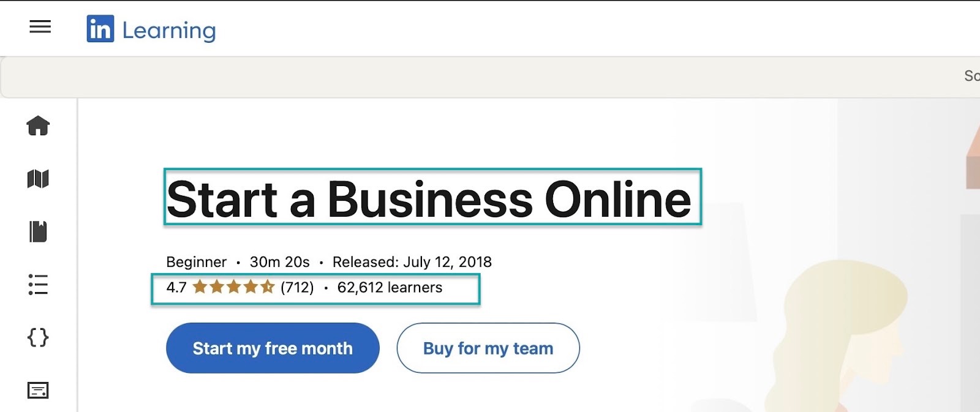Select the Home icon in the sidebar
Screen dimensions: 980x412
pos(38,126)
